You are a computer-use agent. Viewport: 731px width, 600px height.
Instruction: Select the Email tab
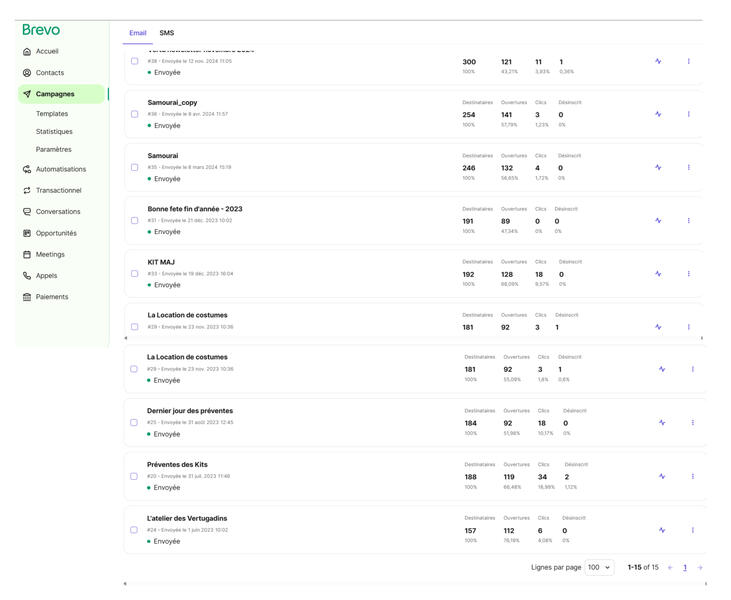tap(137, 33)
